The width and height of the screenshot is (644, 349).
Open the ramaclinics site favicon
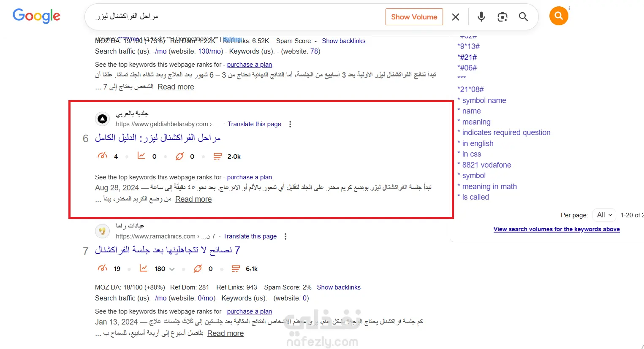click(102, 231)
